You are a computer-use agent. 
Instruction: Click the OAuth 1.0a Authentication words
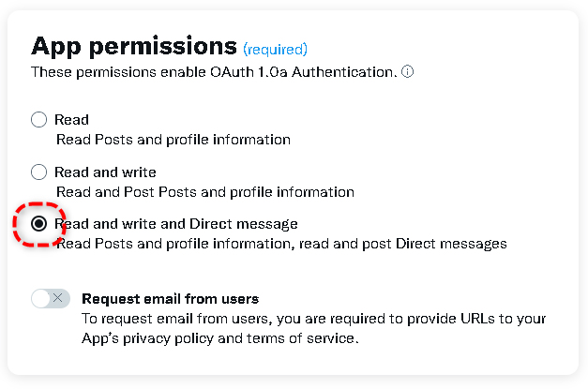303,72
